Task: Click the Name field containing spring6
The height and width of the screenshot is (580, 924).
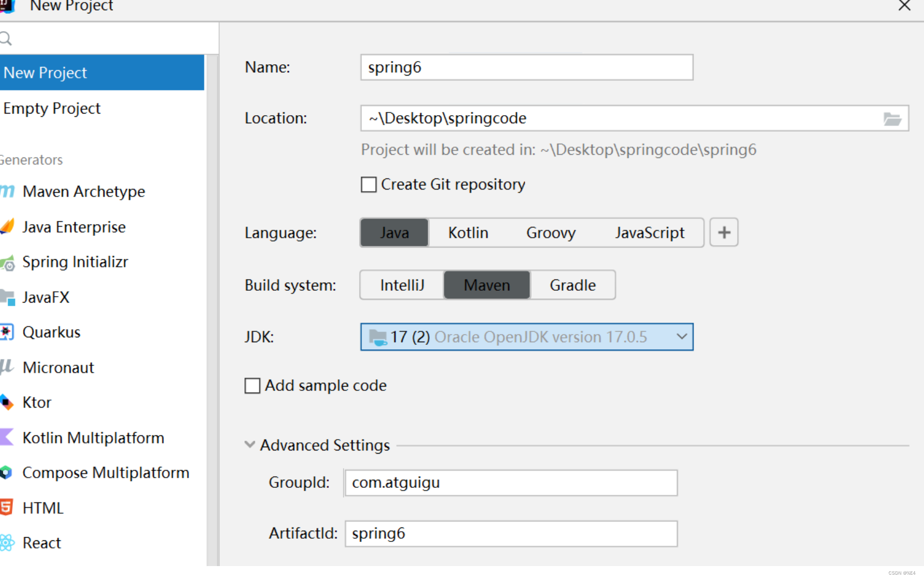Action: (x=527, y=67)
